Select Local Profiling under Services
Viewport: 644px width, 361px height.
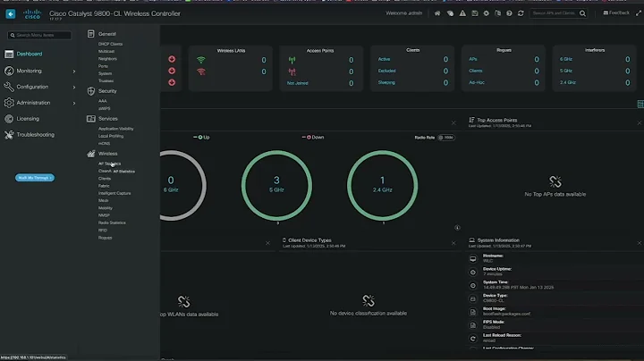111,136
